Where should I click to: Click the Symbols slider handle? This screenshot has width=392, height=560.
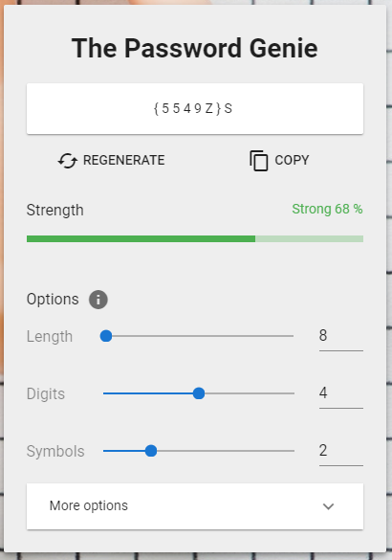click(151, 451)
